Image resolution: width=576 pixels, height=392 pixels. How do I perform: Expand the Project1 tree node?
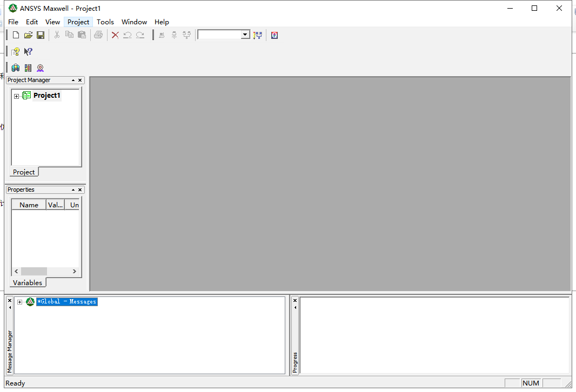[x=16, y=95]
